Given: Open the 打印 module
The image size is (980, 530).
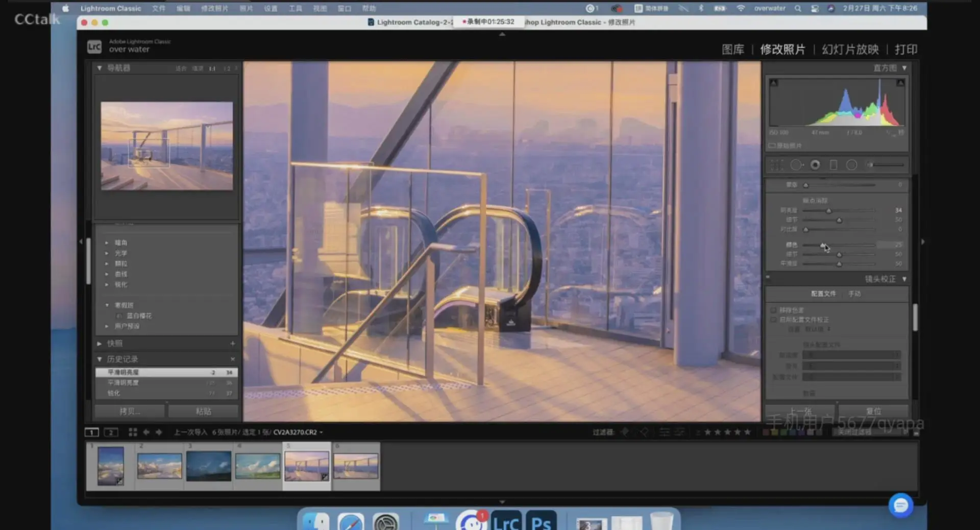Looking at the screenshot, I should click(x=906, y=50).
